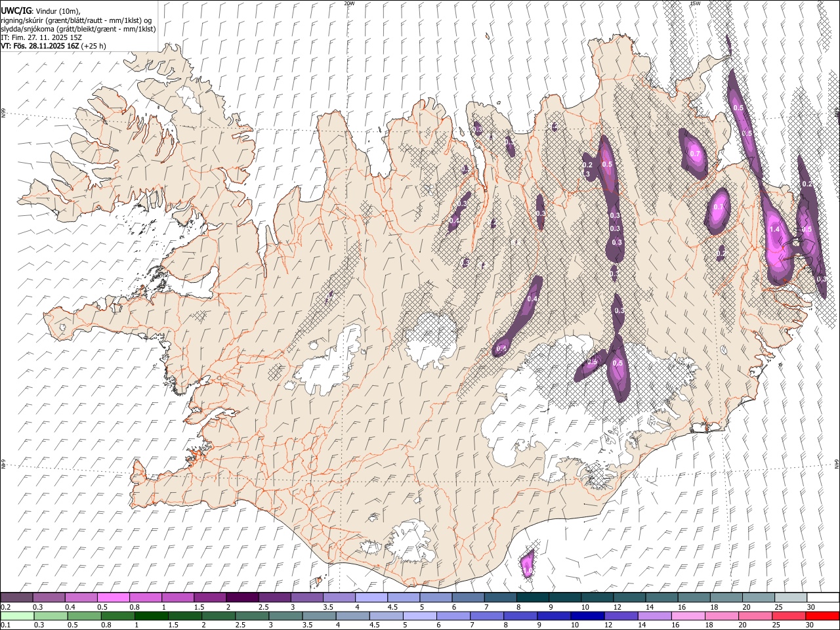Select the dark purple 0.2 swatch in the upper legend row
The height and width of the screenshot is (630, 840).
click(17, 597)
